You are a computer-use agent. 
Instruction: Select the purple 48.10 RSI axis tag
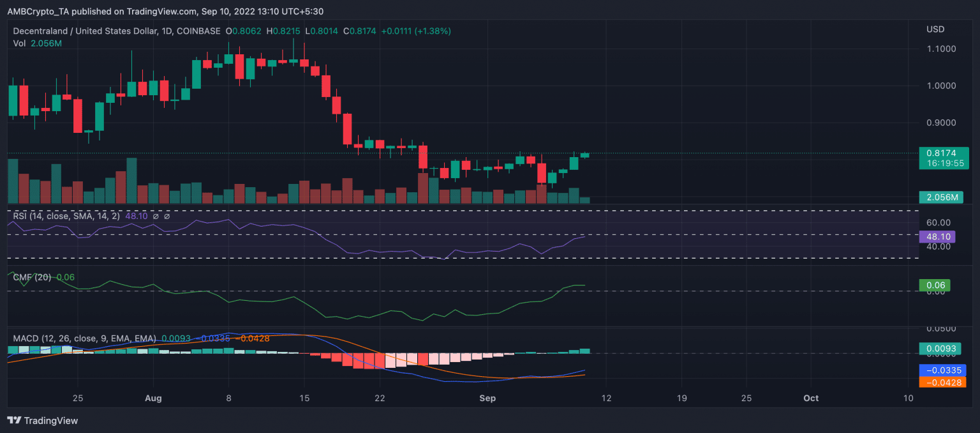[x=937, y=236]
